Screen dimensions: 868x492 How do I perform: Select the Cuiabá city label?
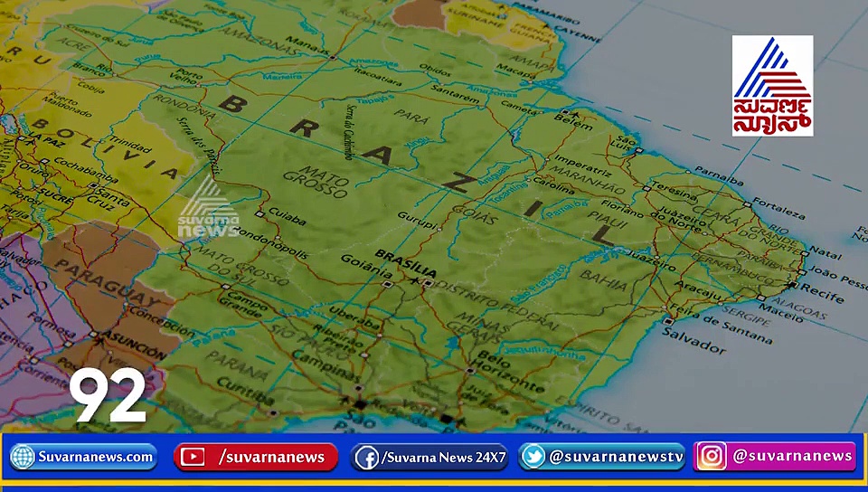click(288, 217)
